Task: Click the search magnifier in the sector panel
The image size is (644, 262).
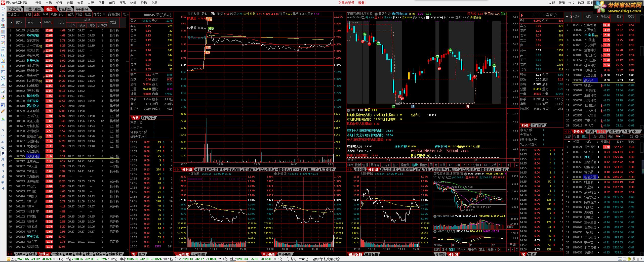Action: 632,137
